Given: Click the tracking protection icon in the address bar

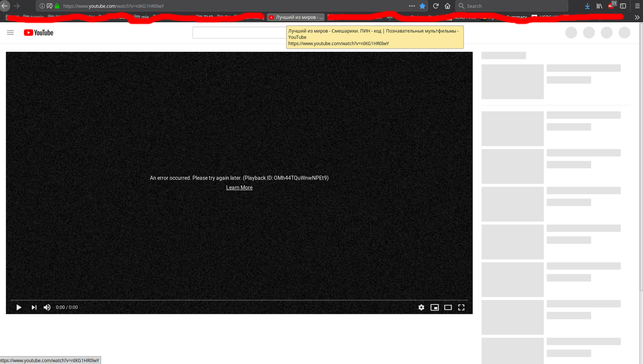Looking at the screenshot, I should click(49, 6).
